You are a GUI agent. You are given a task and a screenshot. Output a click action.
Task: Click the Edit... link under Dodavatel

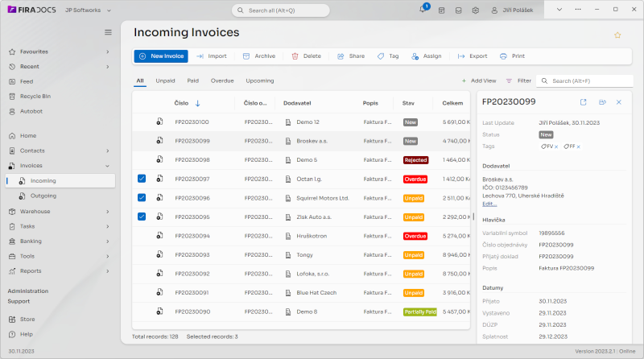point(489,204)
